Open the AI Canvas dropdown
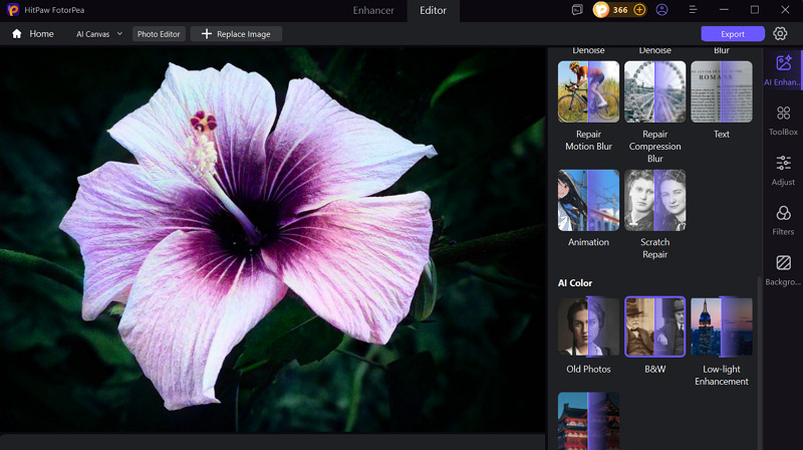Screen dimensions: 803x450 99,34
